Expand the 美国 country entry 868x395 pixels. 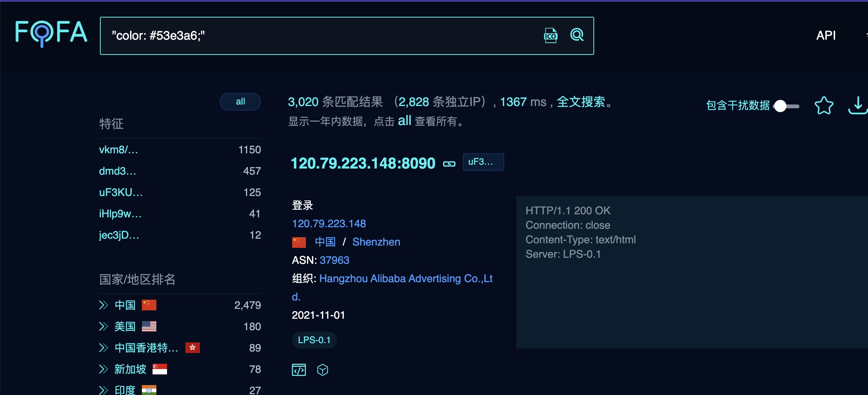[103, 326]
